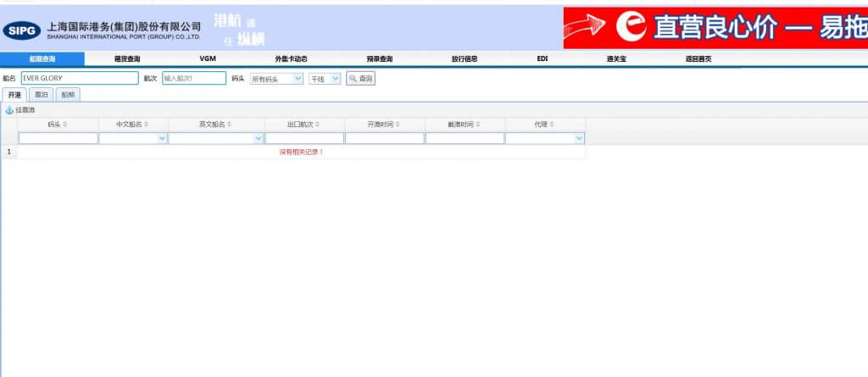Click the red 直营良心价 banner ad

pyautogui.click(x=715, y=28)
